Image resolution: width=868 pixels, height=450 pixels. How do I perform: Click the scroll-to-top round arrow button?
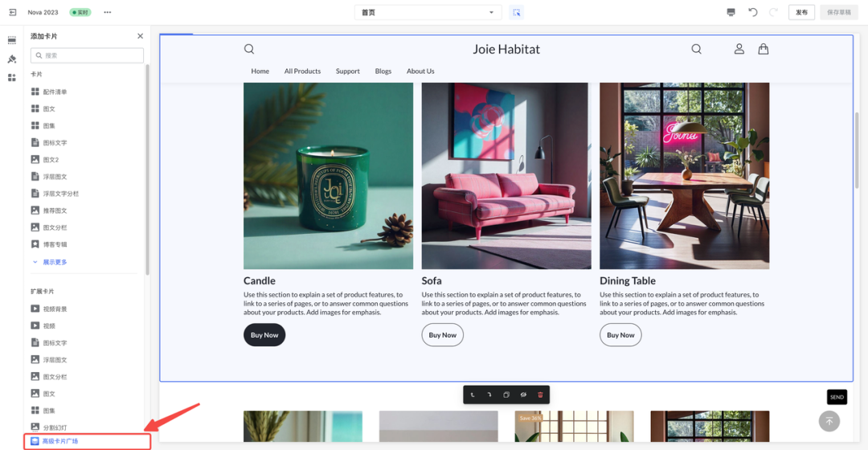click(829, 420)
